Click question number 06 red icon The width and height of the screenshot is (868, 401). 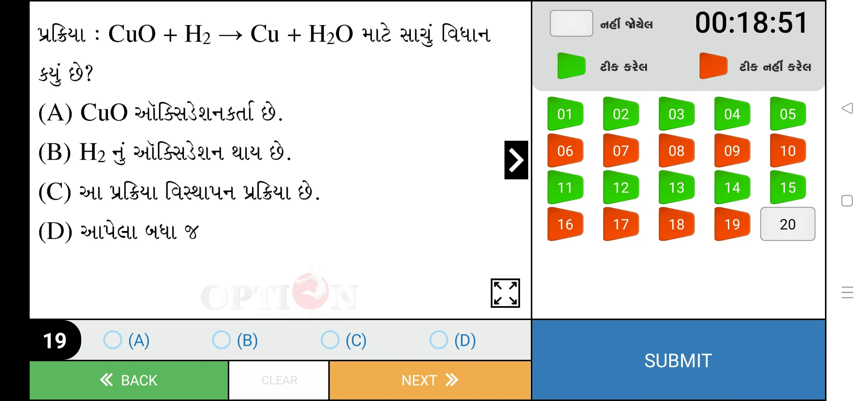click(x=565, y=151)
